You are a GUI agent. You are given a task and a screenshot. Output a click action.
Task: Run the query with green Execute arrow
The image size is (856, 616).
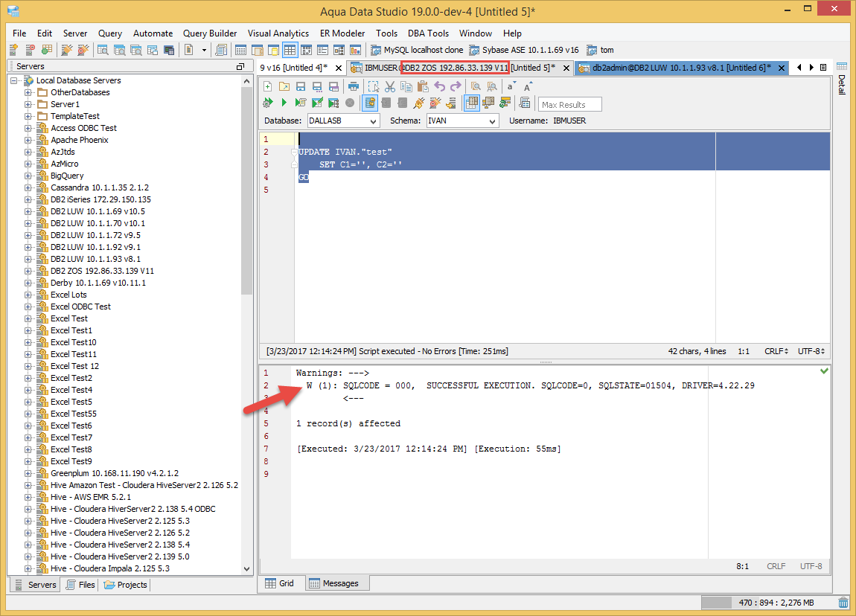[x=284, y=103]
